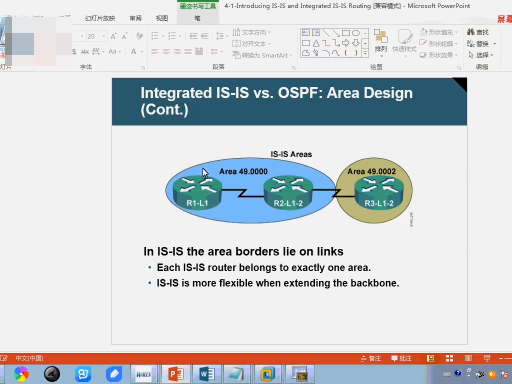Open the Slide Show (幻灯片放映) tab
The image size is (512, 384).
click(x=100, y=18)
